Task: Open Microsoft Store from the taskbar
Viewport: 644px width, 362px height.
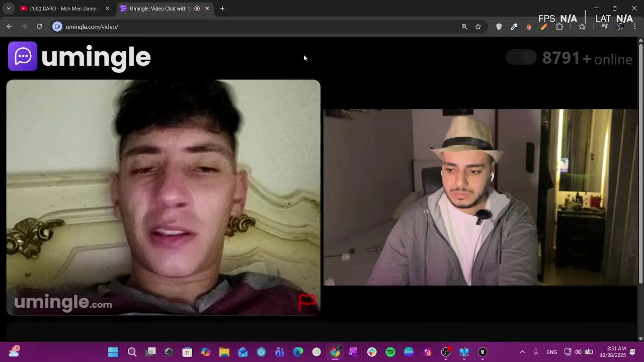Action: point(187,352)
